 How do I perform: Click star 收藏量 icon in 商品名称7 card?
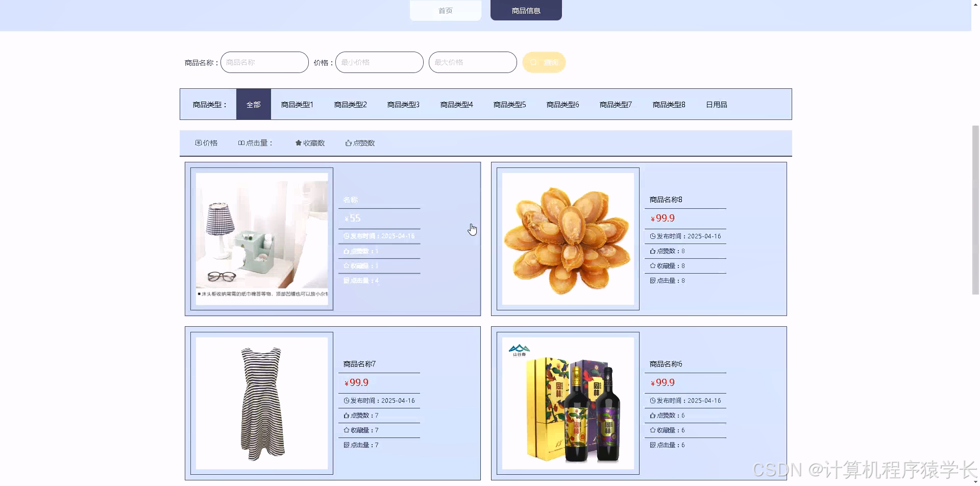[x=346, y=430]
